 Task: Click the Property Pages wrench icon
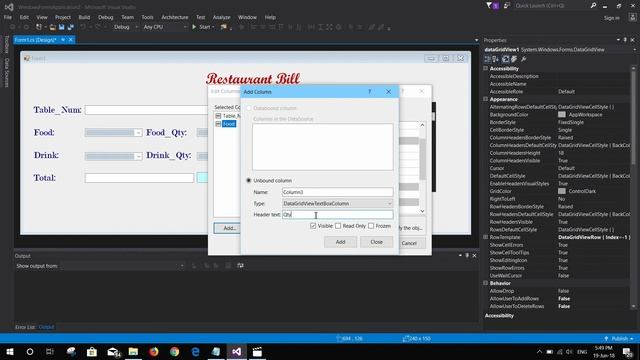click(523, 59)
